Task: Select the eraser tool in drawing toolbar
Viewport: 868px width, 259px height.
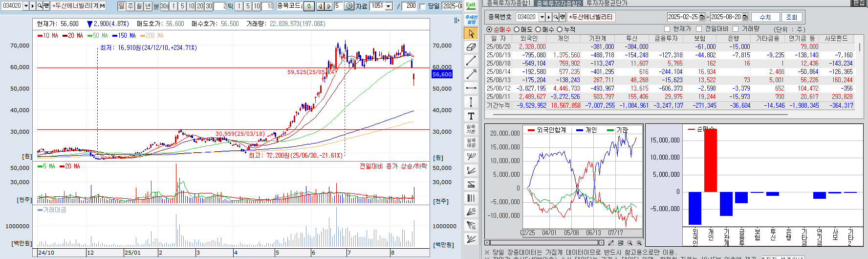Action: (x=471, y=47)
